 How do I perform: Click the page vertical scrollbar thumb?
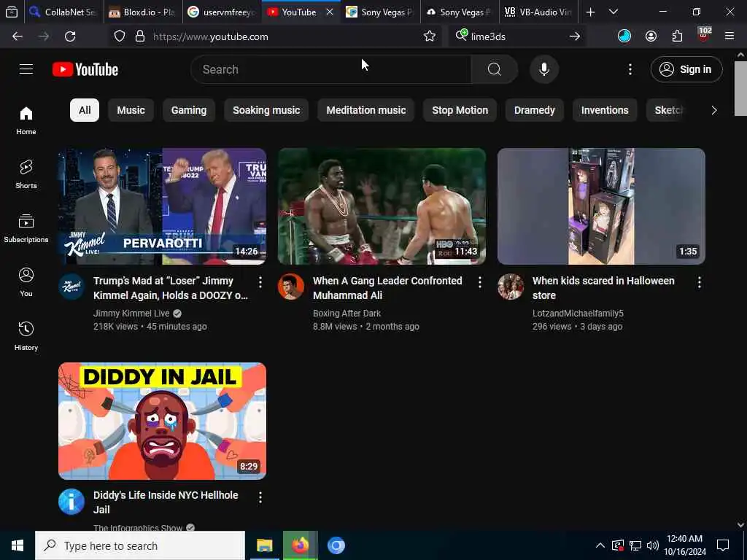740,88
